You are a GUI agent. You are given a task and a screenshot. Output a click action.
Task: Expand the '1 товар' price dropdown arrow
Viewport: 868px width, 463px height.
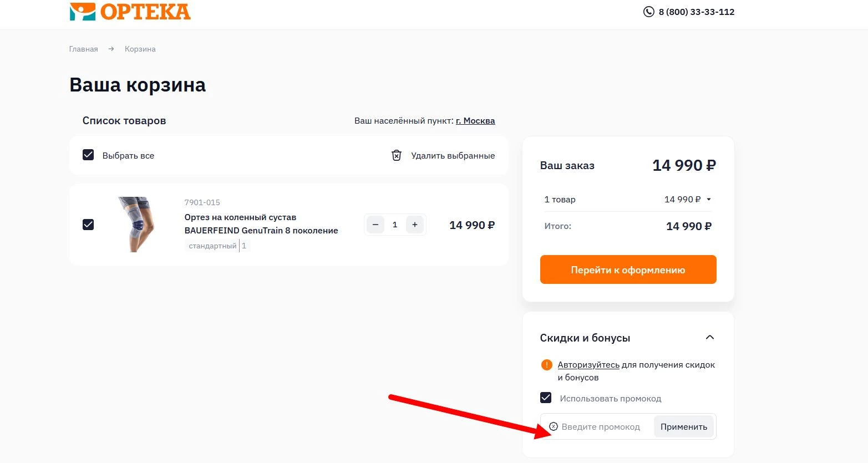709,200
